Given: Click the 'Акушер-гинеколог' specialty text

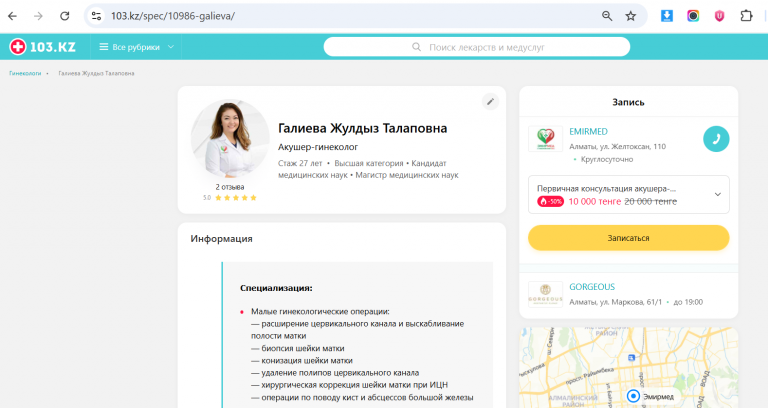Looking at the screenshot, I should click(318, 147).
